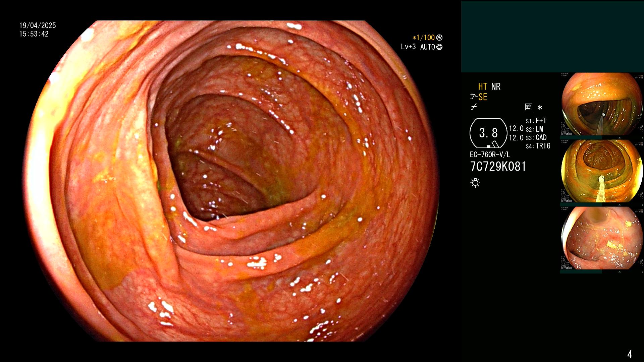Viewport: 644px width, 362px height.
Task: Click the S2: LM switch assignment
Action: click(534, 129)
